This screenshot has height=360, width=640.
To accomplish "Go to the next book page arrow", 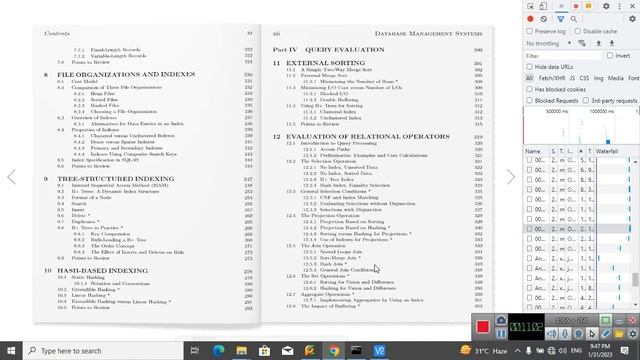I will 511,177.
